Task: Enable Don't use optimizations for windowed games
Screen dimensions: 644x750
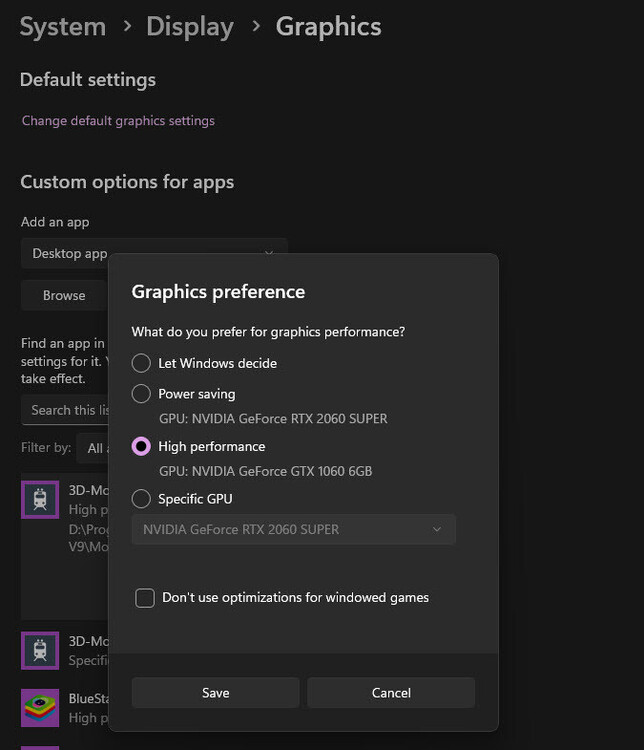Action: pos(145,597)
